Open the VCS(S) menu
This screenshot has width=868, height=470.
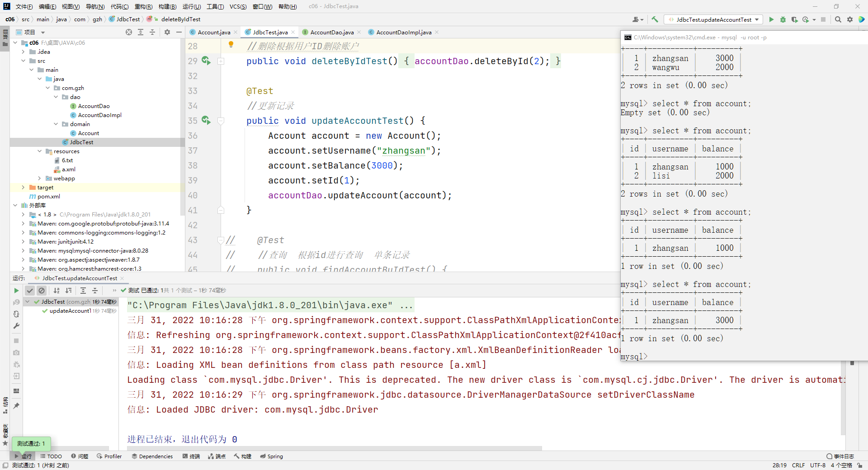[x=238, y=6]
